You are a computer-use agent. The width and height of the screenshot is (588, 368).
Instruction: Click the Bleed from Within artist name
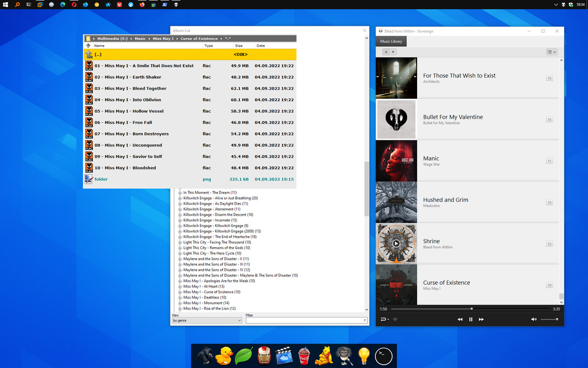[x=438, y=247]
